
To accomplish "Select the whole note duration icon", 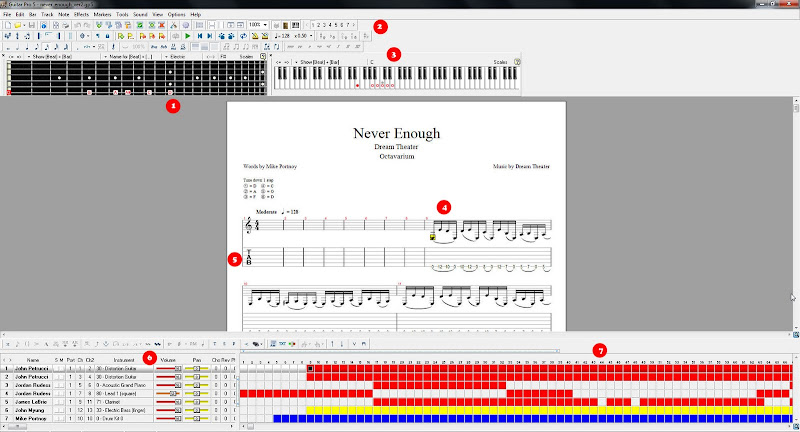I will pyautogui.click(x=8, y=46).
